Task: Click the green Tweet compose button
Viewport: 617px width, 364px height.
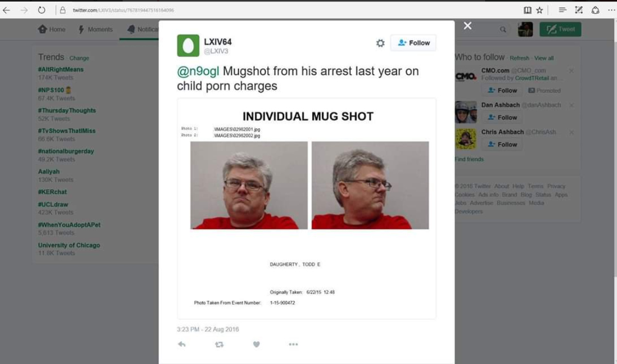Action: pos(560,29)
